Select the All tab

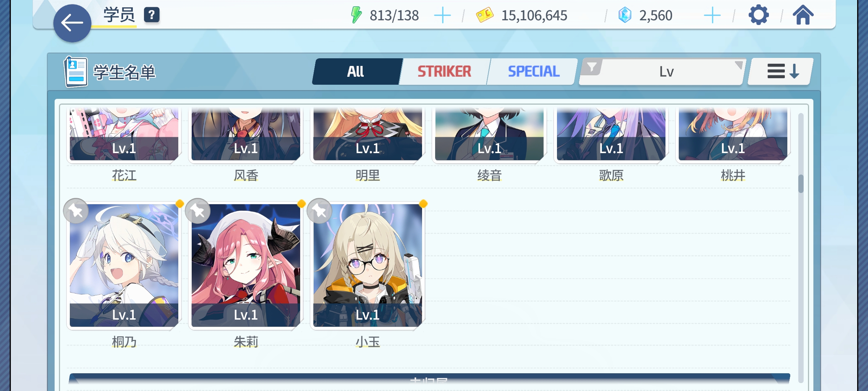coord(356,71)
